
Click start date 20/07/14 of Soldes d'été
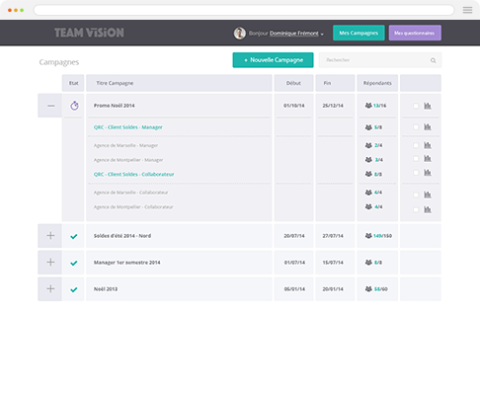click(x=294, y=236)
